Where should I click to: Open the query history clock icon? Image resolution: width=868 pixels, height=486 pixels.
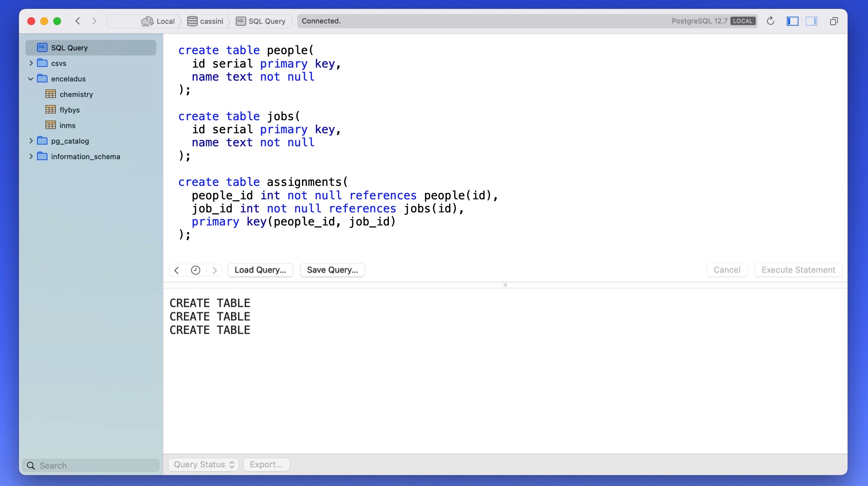(x=196, y=270)
